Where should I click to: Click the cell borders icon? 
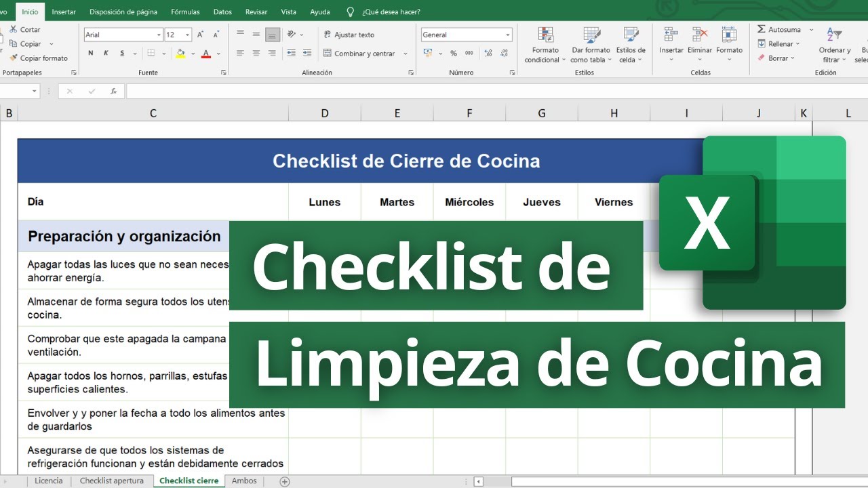coord(151,53)
